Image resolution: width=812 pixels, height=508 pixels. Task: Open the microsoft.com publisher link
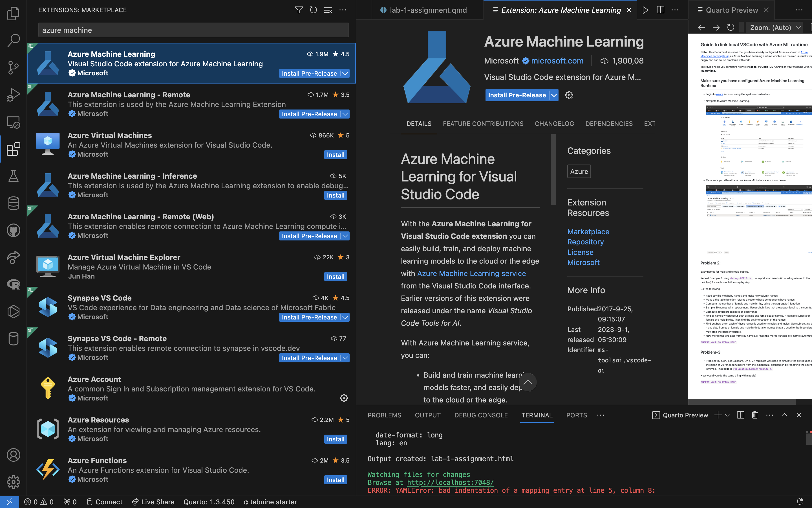pyautogui.click(x=557, y=61)
